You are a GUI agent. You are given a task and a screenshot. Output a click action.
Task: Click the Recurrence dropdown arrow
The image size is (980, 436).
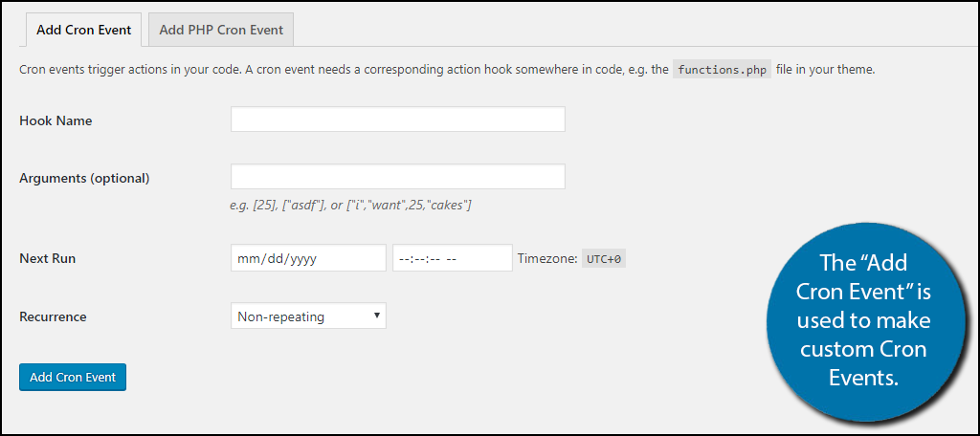pos(377,316)
